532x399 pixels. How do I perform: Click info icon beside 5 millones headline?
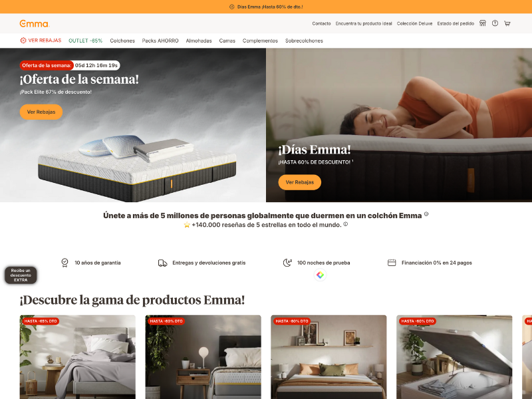[426, 214]
